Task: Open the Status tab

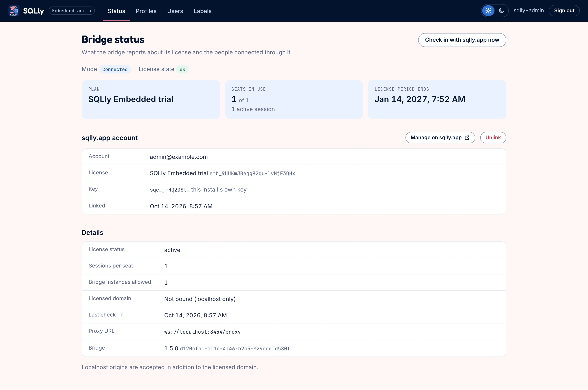Action: pyautogui.click(x=116, y=11)
